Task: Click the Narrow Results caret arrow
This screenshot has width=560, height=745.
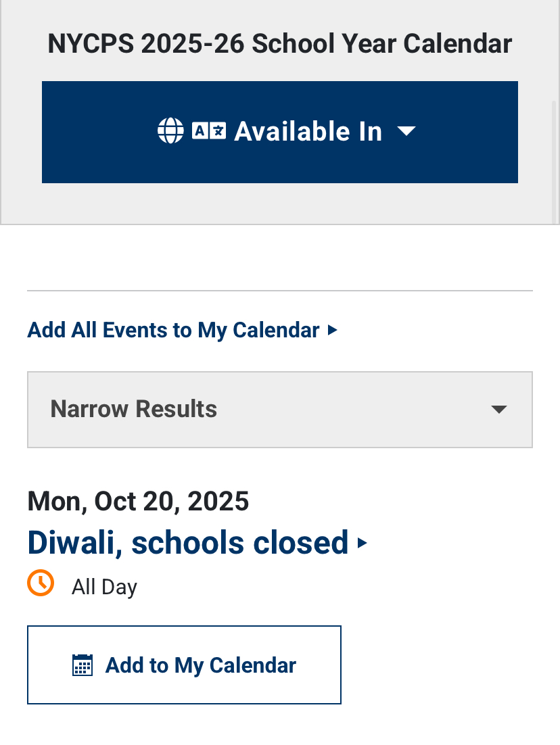Action: [x=498, y=409]
